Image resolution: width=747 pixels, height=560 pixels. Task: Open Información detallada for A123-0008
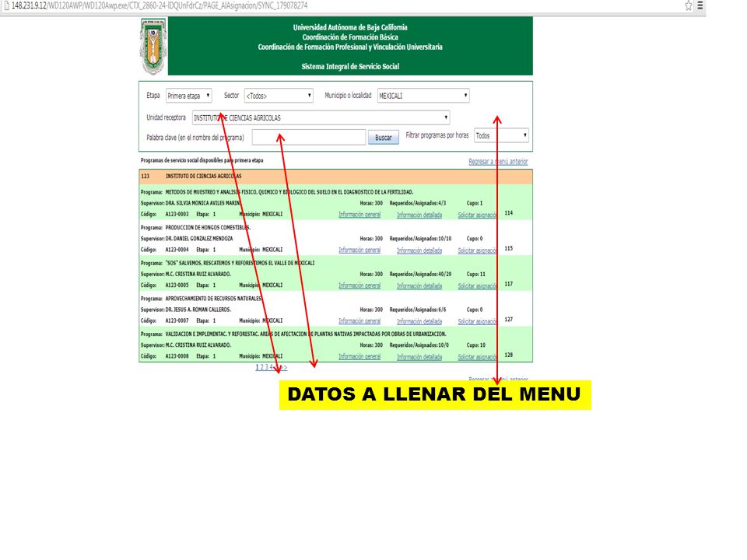coord(419,357)
